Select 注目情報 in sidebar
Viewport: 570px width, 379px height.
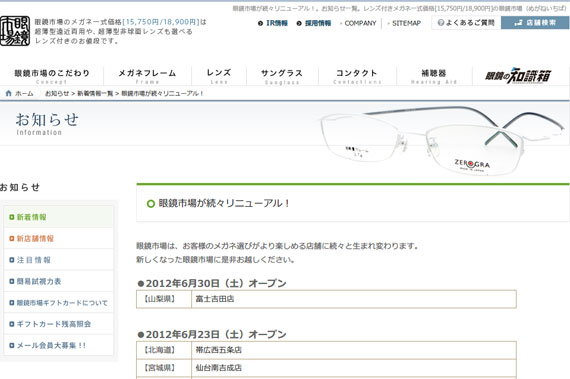[x=59, y=260]
